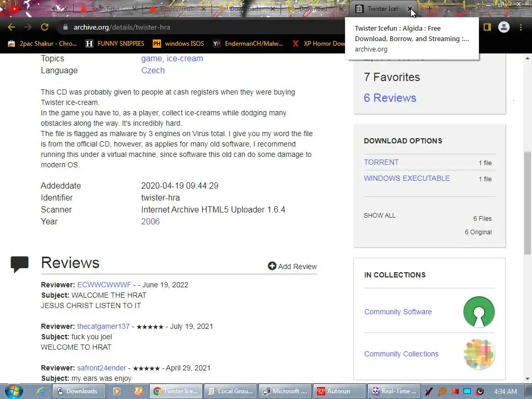532x399 pixels.
Task: Click the page vertical scrollbar thumb
Action: click(x=527, y=203)
